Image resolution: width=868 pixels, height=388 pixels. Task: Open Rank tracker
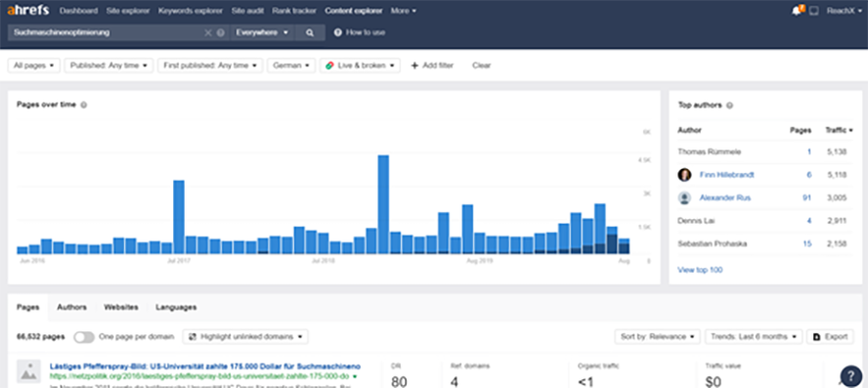[294, 11]
